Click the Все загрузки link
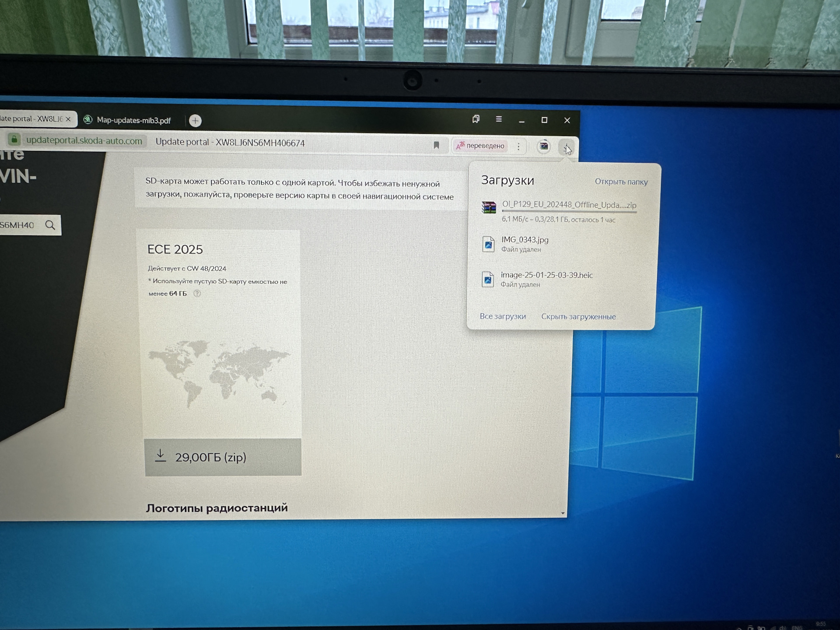The width and height of the screenshot is (840, 630). [x=503, y=316]
